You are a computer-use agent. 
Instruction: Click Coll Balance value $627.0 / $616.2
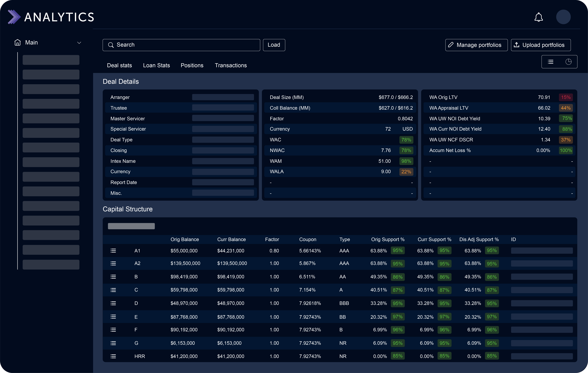click(x=396, y=108)
